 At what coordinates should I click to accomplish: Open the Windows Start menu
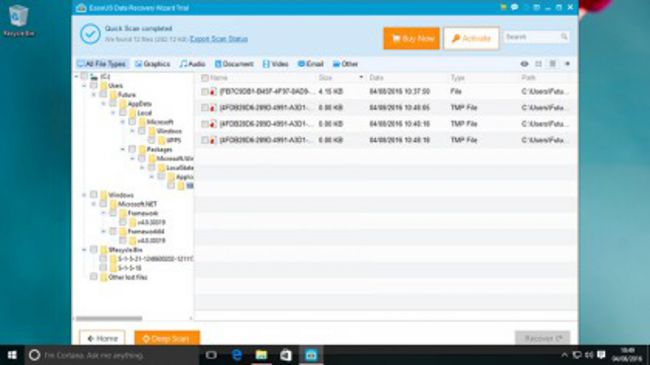12,355
